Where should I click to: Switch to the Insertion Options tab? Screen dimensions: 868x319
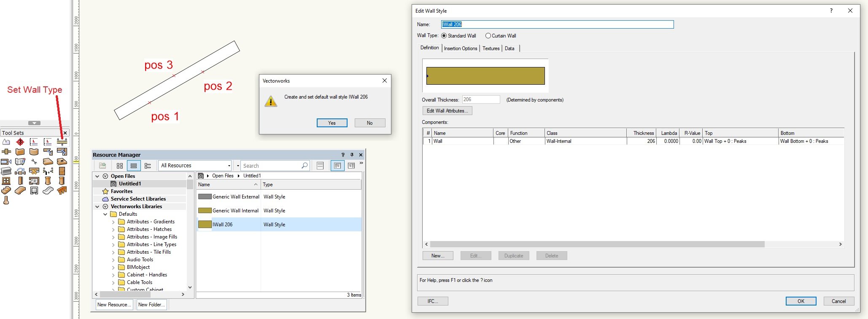pyautogui.click(x=460, y=48)
